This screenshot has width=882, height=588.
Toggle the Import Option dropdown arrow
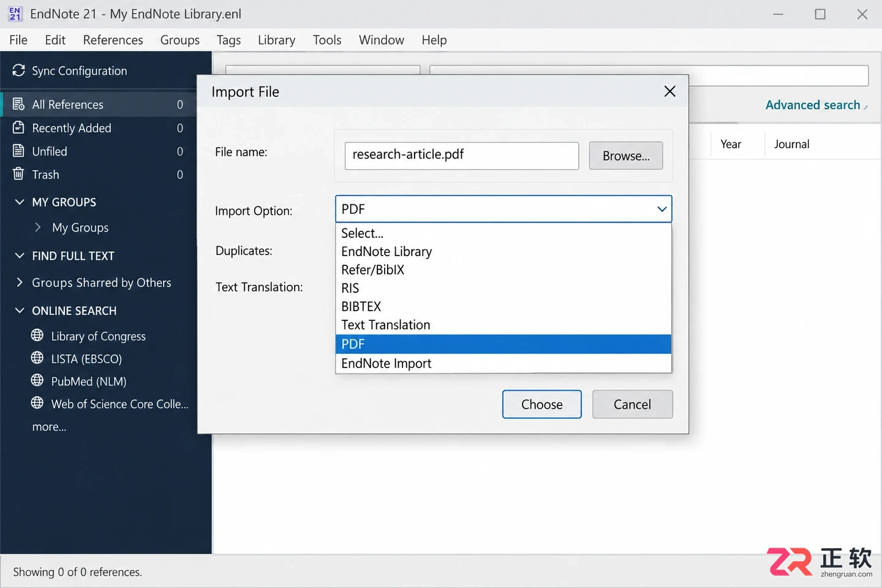pyautogui.click(x=661, y=209)
